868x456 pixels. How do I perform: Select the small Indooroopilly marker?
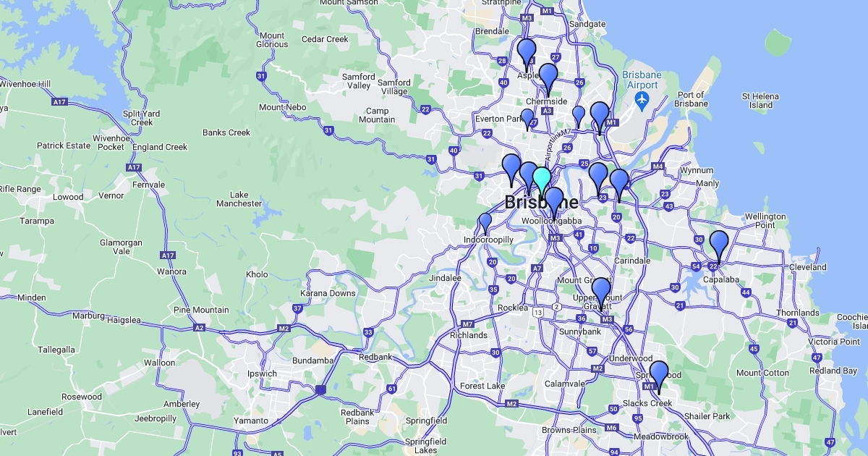tap(485, 221)
